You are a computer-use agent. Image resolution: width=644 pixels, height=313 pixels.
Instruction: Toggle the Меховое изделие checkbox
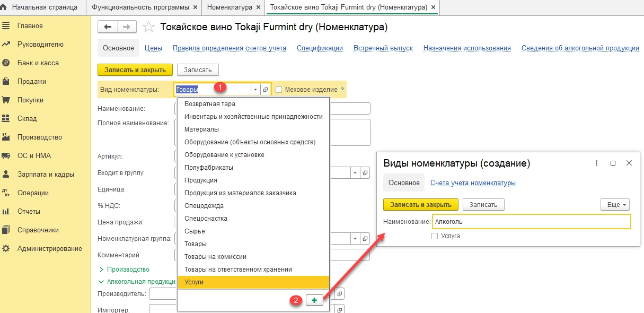click(279, 90)
